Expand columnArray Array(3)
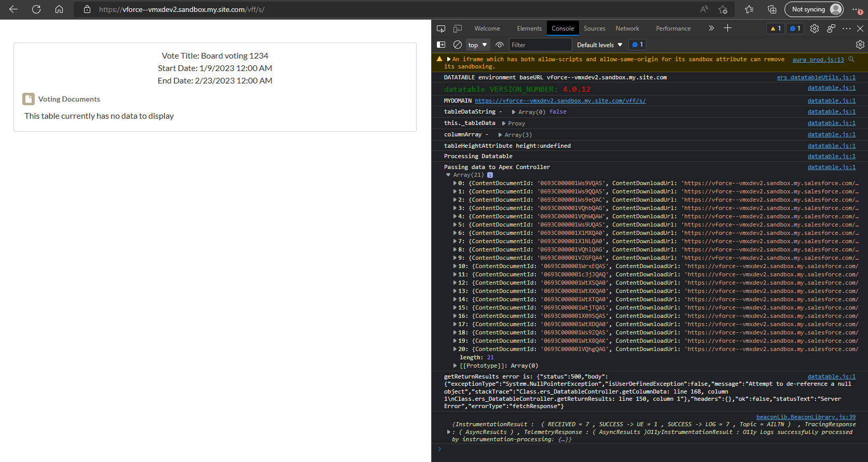 (500, 135)
